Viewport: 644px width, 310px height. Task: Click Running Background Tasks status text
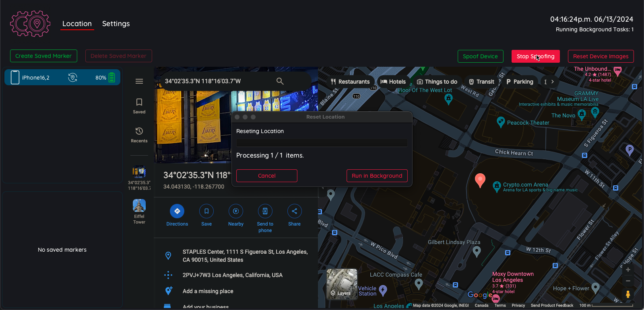(x=594, y=29)
